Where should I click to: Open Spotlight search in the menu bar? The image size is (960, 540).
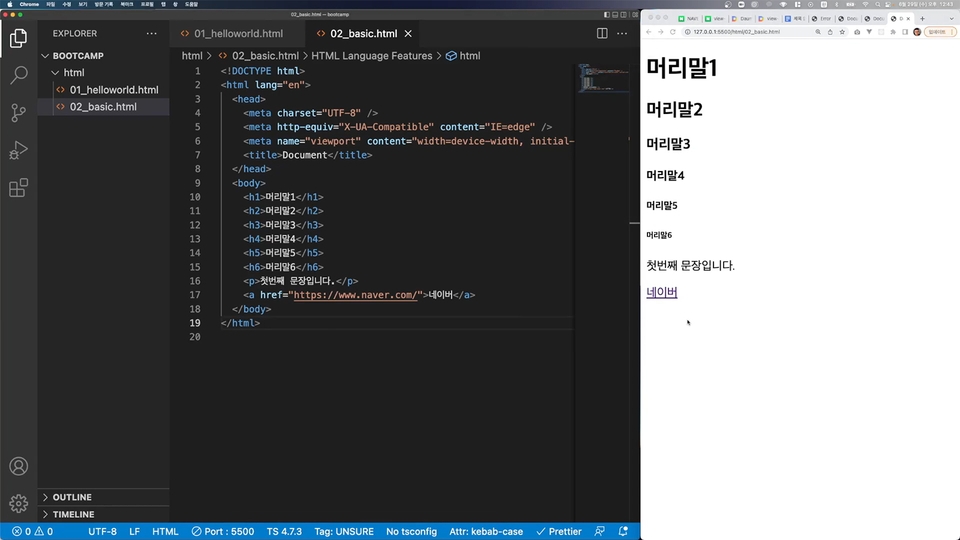(878, 4)
